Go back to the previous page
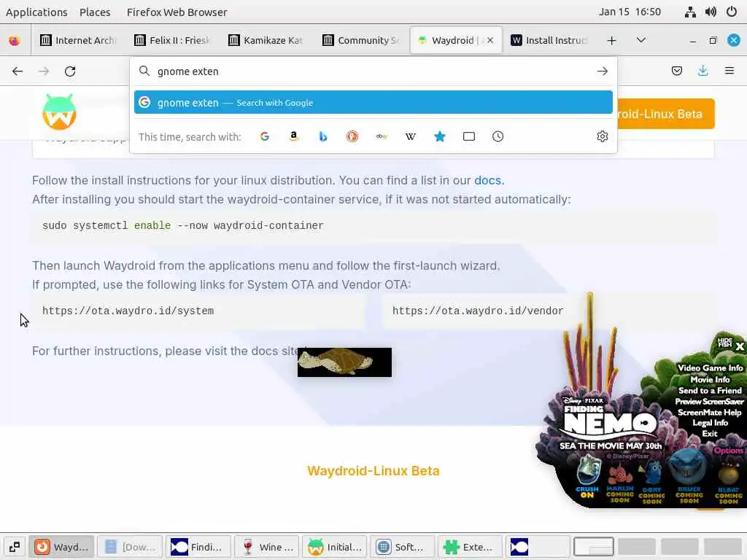This screenshot has height=560, width=747. [x=18, y=71]
